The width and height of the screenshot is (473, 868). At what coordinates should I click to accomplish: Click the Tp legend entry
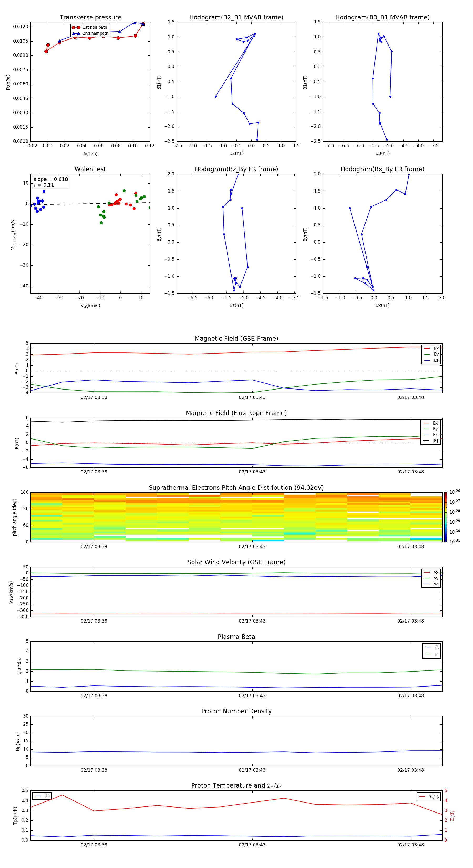(42, 796)
